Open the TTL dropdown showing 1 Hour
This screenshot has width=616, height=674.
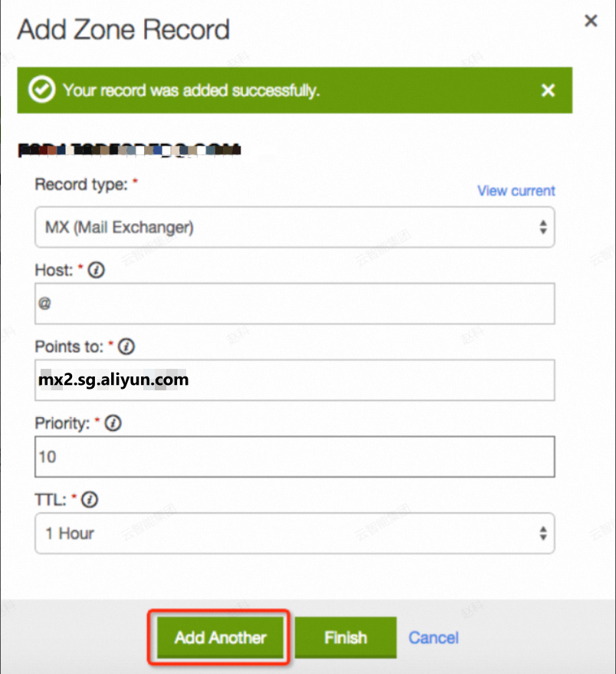click(x=295, y=533)
